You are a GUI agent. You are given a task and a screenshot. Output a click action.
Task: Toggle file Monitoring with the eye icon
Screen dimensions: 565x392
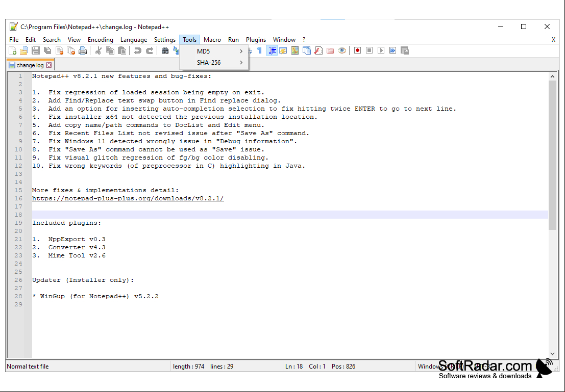pyautogui.click(x=342, y=51)
